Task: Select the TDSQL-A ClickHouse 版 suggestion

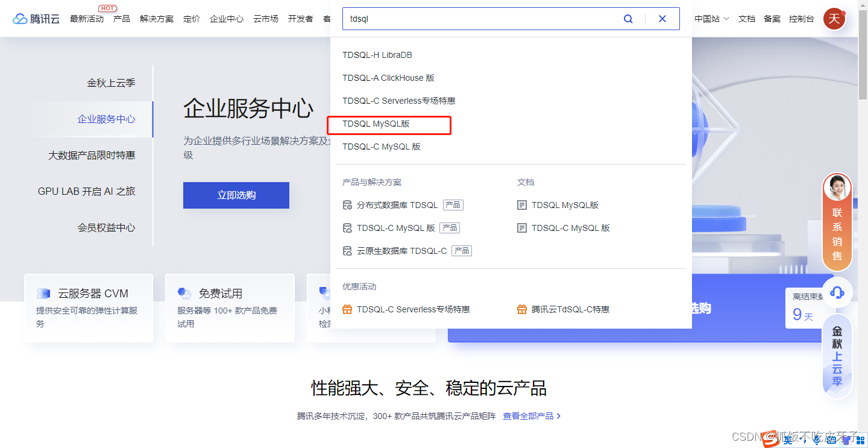Action: pyautogui.click(x=388, y=78)
